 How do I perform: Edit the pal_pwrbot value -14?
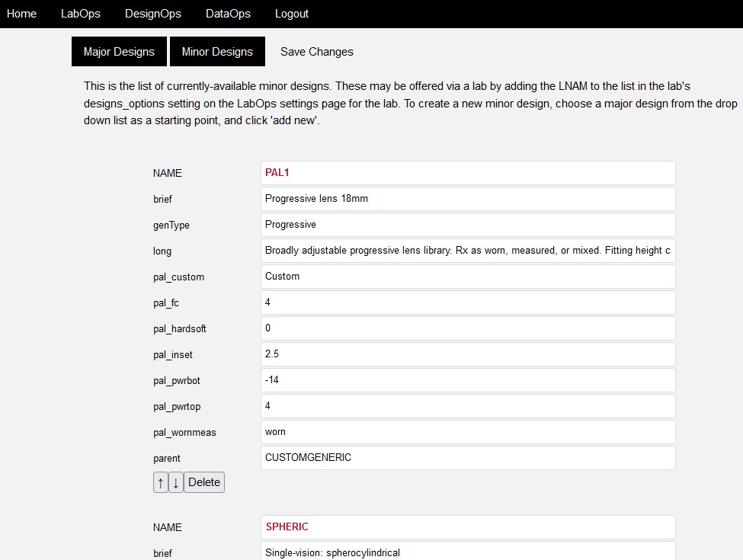tap(467, 380)
